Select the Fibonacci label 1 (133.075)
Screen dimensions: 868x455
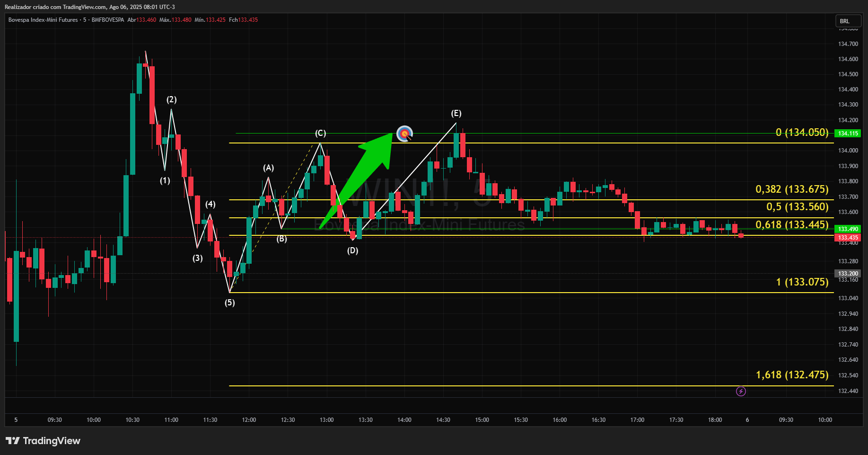[802, 282]
